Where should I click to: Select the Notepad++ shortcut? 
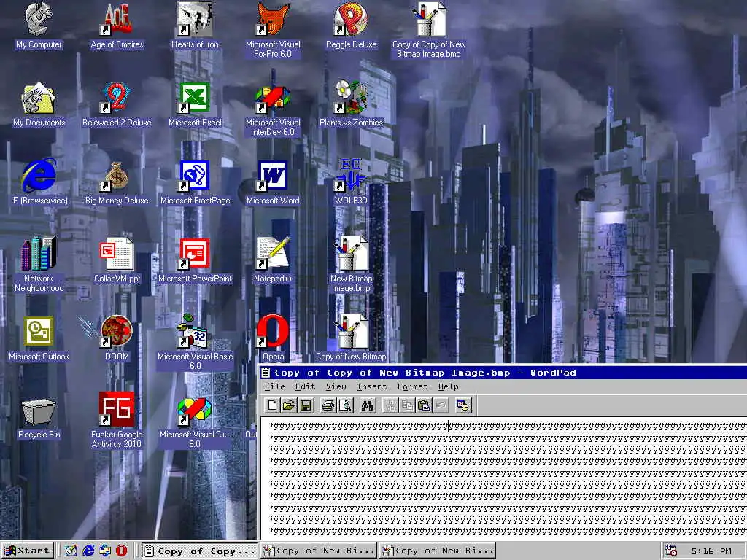click(273, 260)
